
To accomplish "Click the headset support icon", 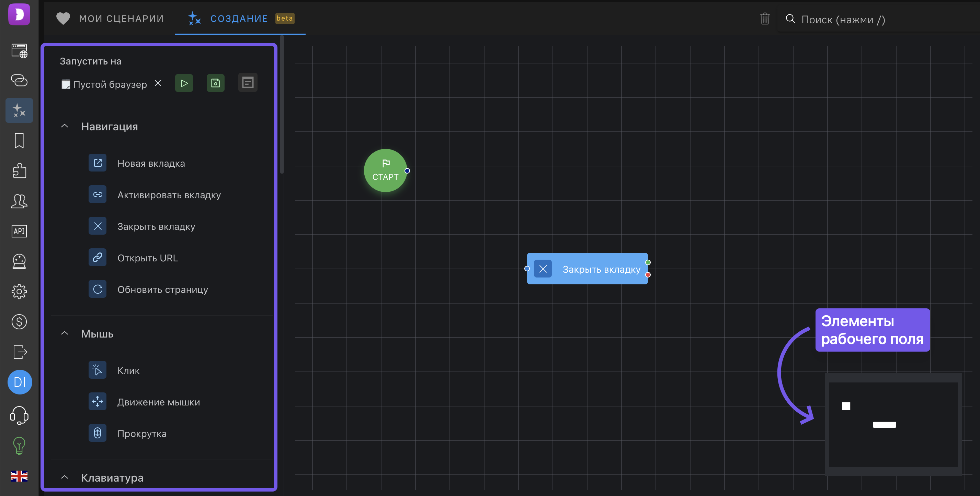I will pos(19,415).
